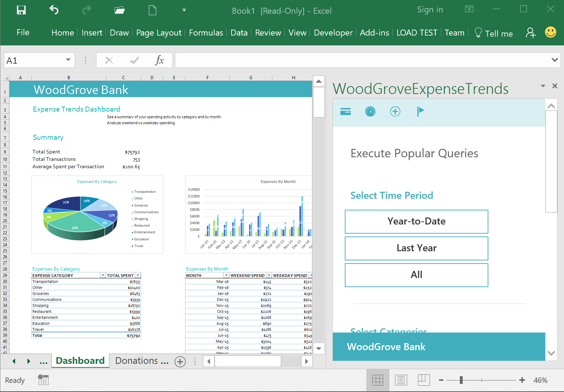Switch to the Home ribbon tab
Image resolution: width=564 pixels, height=392 pixels.
tap(63, 33)
